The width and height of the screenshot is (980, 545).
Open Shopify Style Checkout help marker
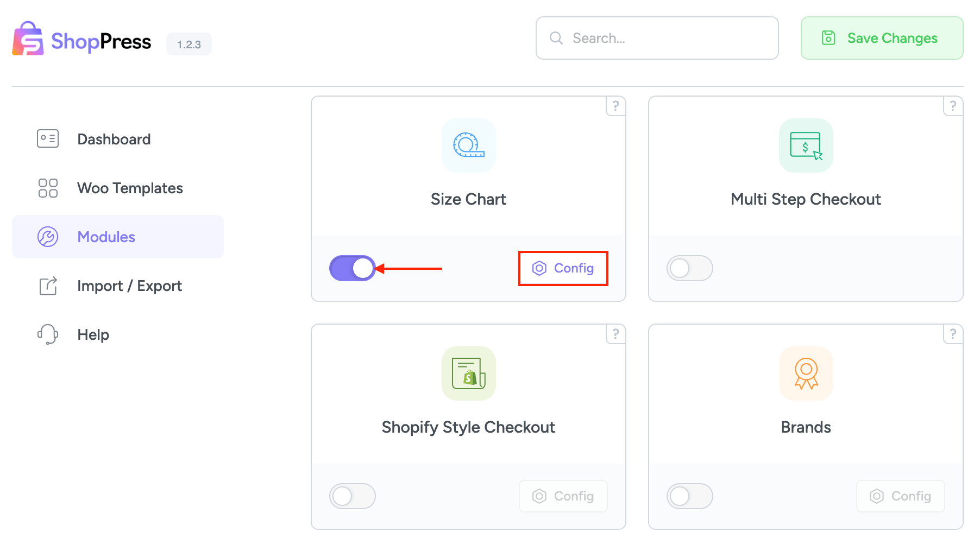(x=615, y=334)
